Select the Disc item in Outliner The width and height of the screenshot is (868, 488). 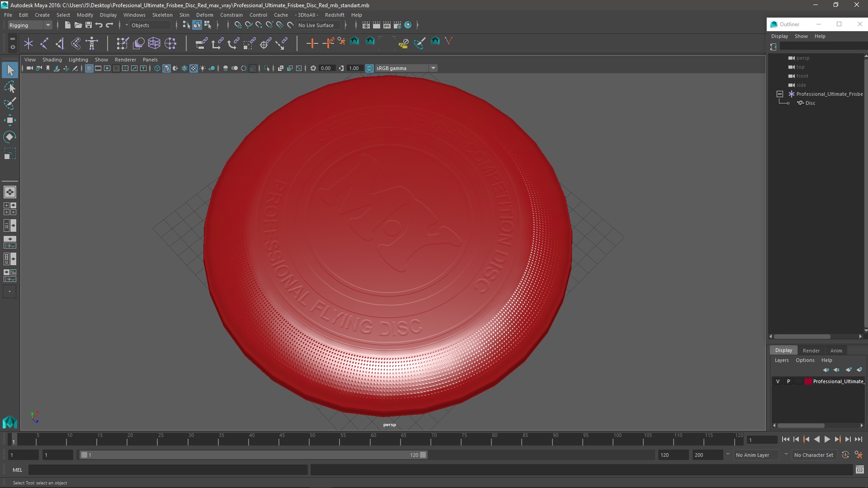810,103
